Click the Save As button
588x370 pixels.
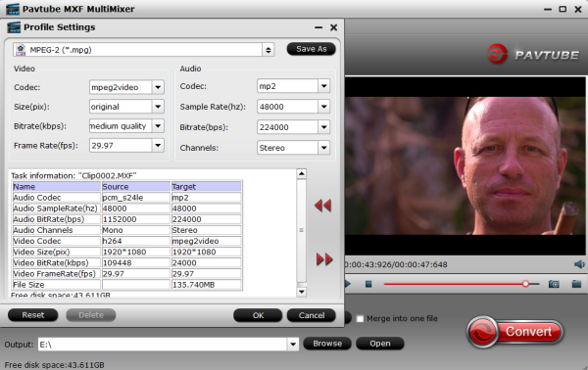pyautogui.click(x=312, y=49)
